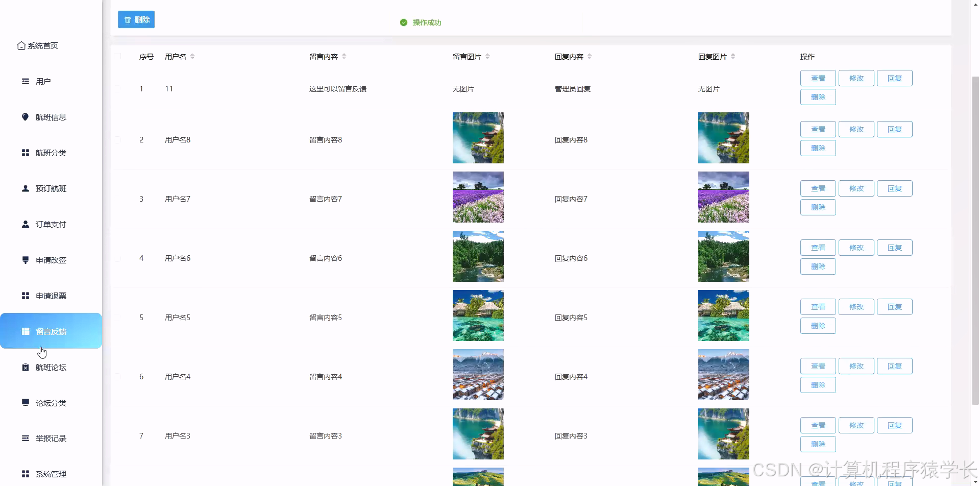This screenshot has width=980, height=486.
Task: Open the 订单支付 payment icon
Action: pyautogui.click(x=25, y=224)
